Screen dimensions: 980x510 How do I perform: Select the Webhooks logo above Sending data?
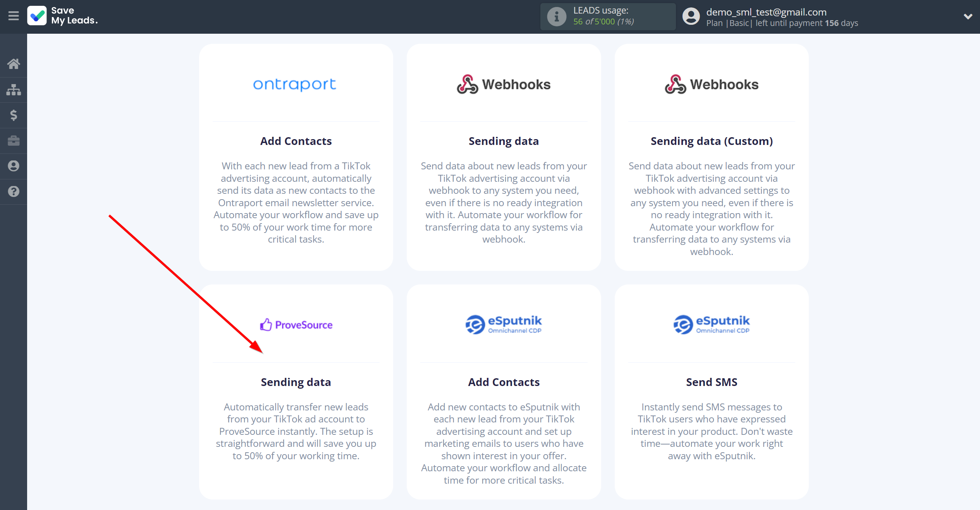[x=504, y=84]
